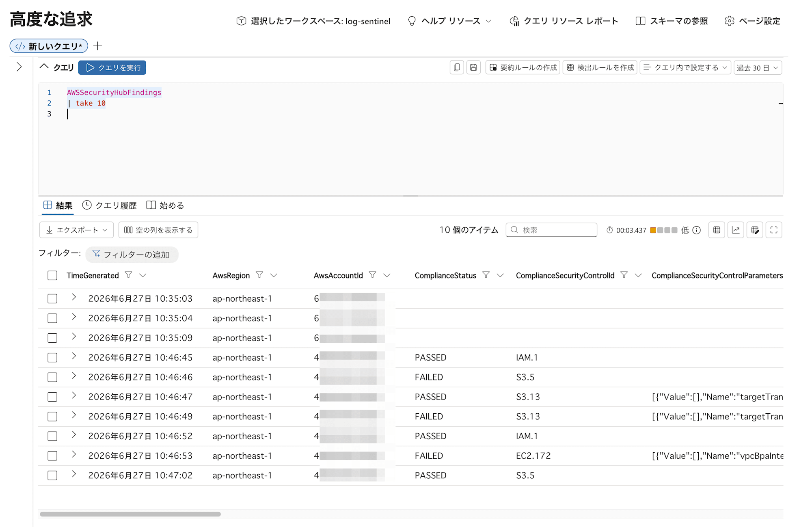
Task: Open the ヘルプ リソース dropdown
Action: pyautogui.click(x=449, y=21)
